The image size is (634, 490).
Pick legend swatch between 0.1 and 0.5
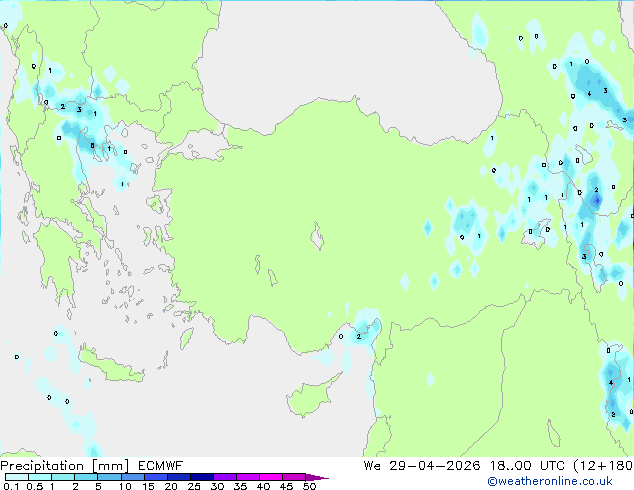(17, 477)
